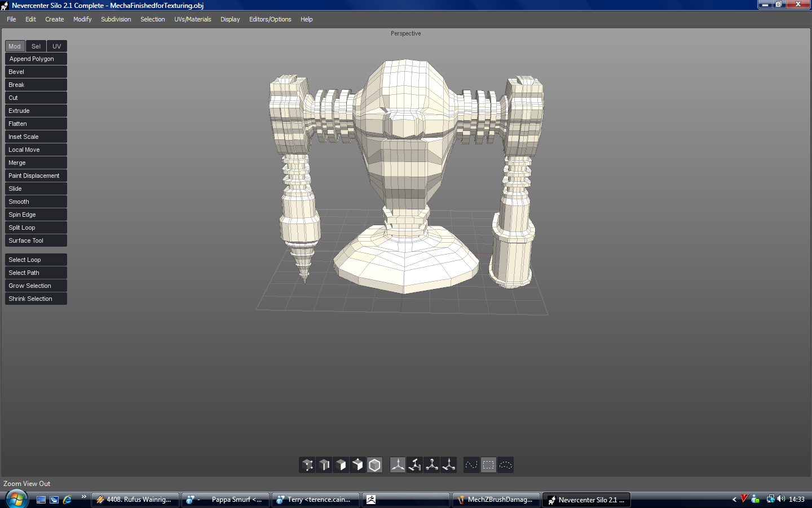Viewport: 812px width, 508px height.
Task: Expand hidden quick launch chevron
Action: (84, 497)
